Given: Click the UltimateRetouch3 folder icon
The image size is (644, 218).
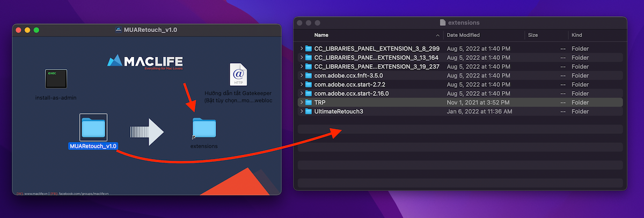Looking at the screenshot, I should click(309, 111).
